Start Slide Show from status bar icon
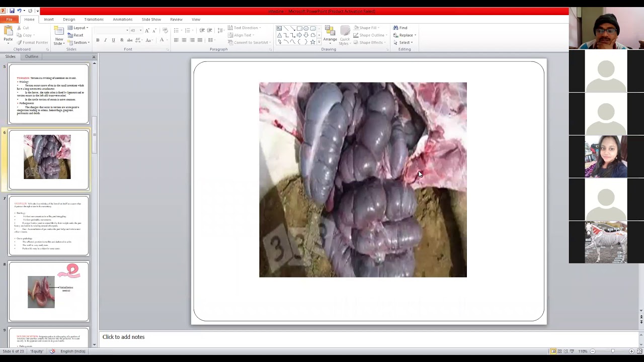Image resolution: width=644 pixels, height=362 pixels. click(573, 351)
